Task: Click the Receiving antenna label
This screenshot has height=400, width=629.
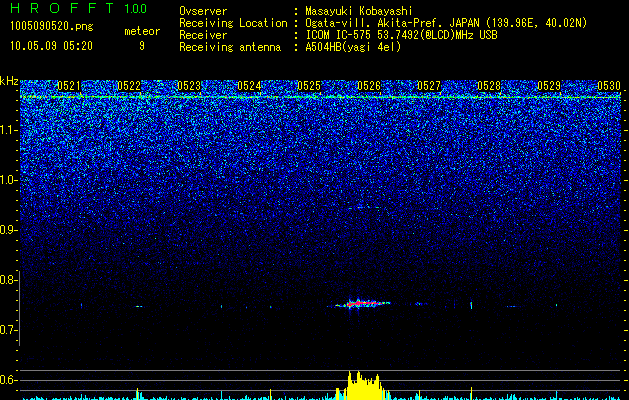Action: click(x=230, y=47)
